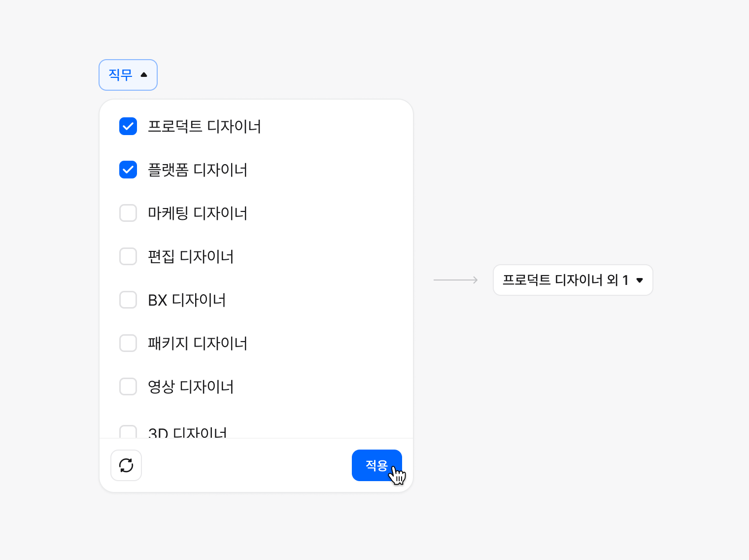Click the 프로덕트 디자이너 option label
This screenshot has width=749, height=560.
(x=204, y=127)
